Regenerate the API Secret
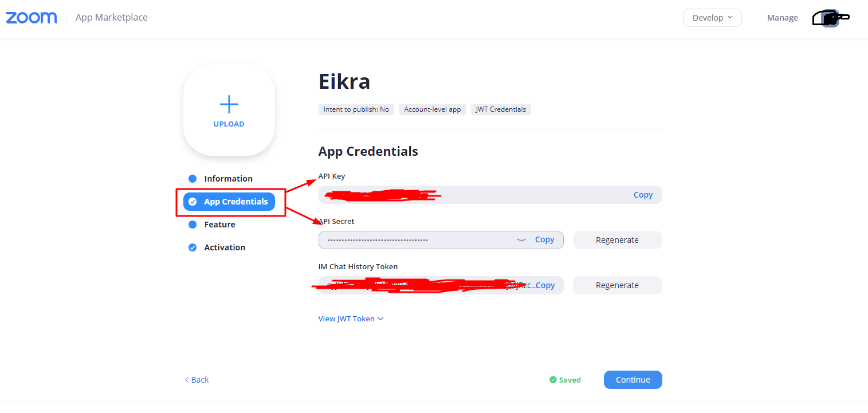Image resolution: width=868 pixels, height=413 pixels. pos(617,240)
